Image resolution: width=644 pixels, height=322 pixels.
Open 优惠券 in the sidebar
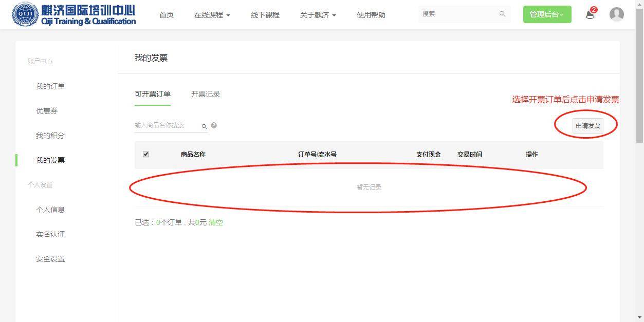47,111
